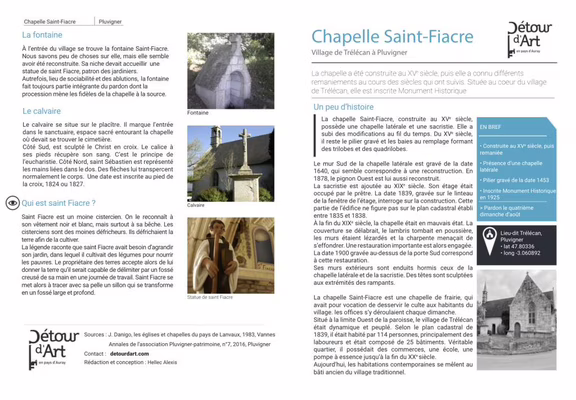
Task: Open the Calvaire photo
Action: click(231, 163)
